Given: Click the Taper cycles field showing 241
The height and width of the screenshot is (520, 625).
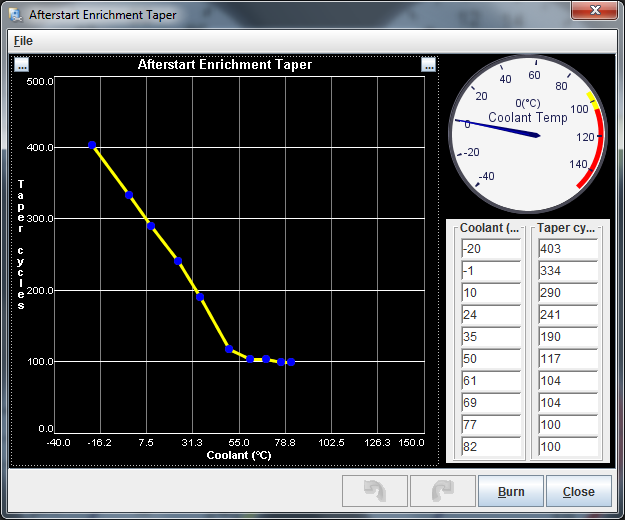Looking at the screenshot, I should tap(567, 315).
